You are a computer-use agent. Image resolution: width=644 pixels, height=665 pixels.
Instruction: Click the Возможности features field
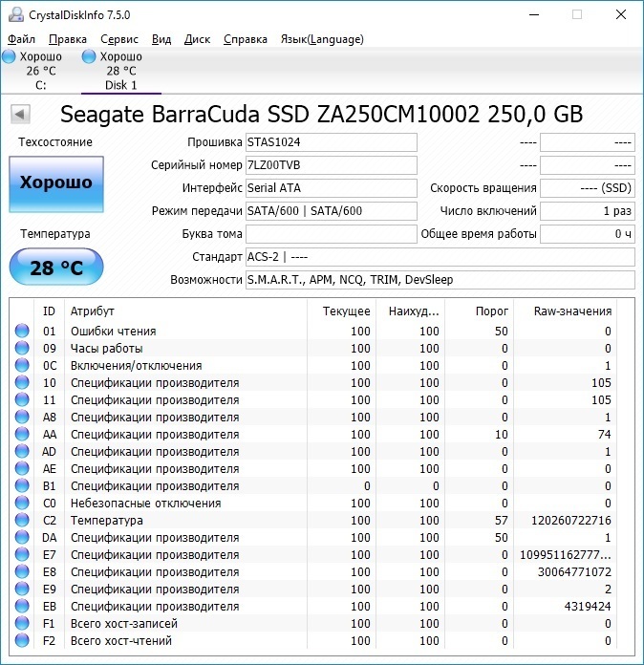click(440, 280)
